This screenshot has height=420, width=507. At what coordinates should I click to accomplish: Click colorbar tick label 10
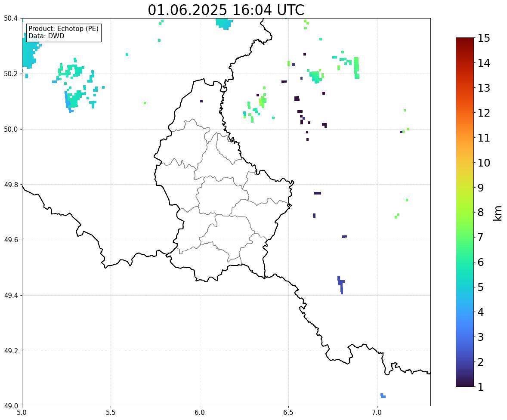[x=484, y=163]
